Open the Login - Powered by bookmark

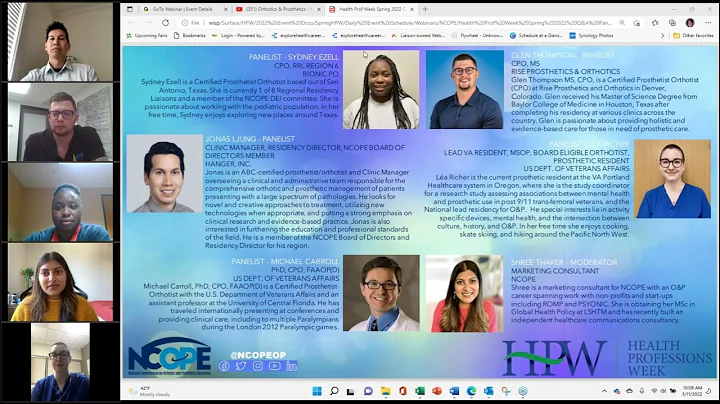click(238, 35)
